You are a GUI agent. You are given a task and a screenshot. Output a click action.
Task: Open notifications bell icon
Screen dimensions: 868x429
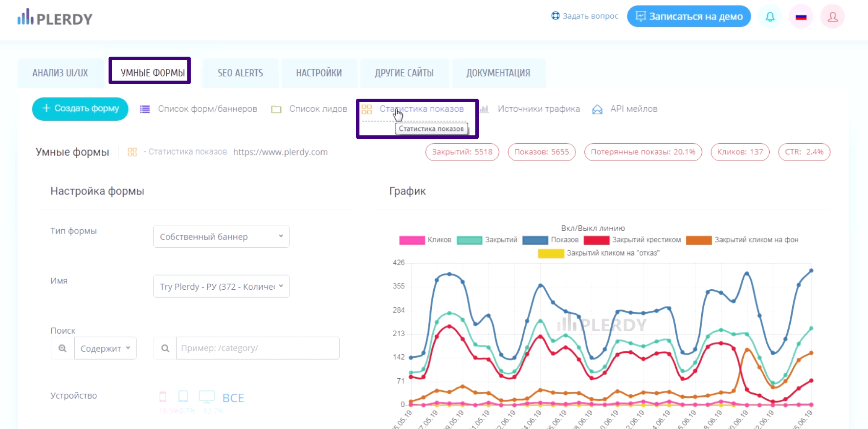(x=770, y=17)
